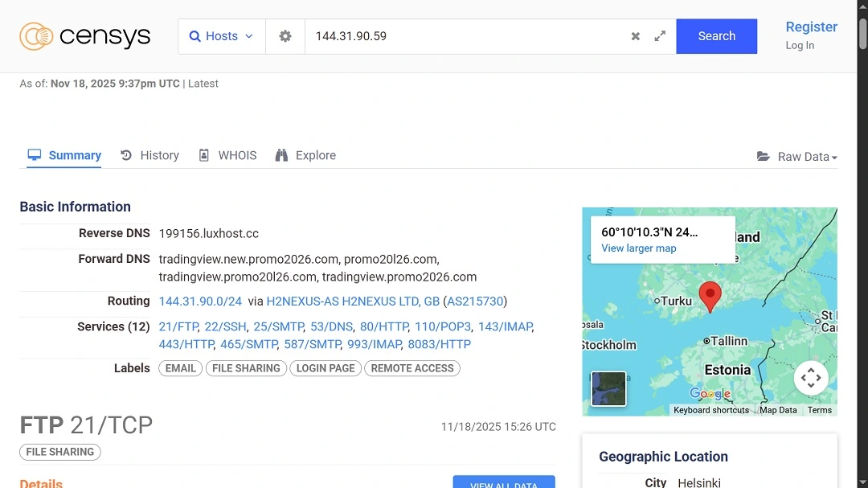Open the search settings gear
The height and width of the screenshot is (488, 868).
click(285, 35)
